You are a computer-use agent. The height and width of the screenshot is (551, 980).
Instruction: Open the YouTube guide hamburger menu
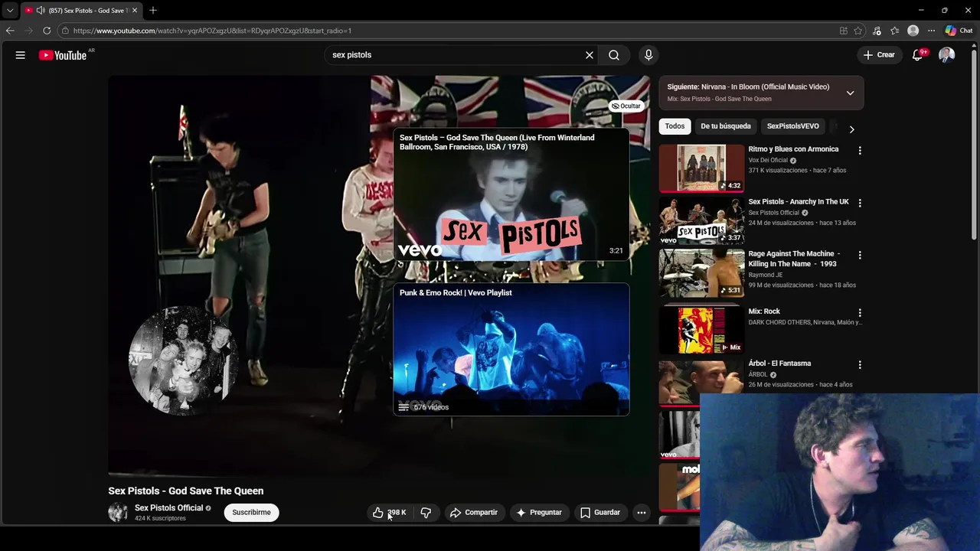click(21, 55)
